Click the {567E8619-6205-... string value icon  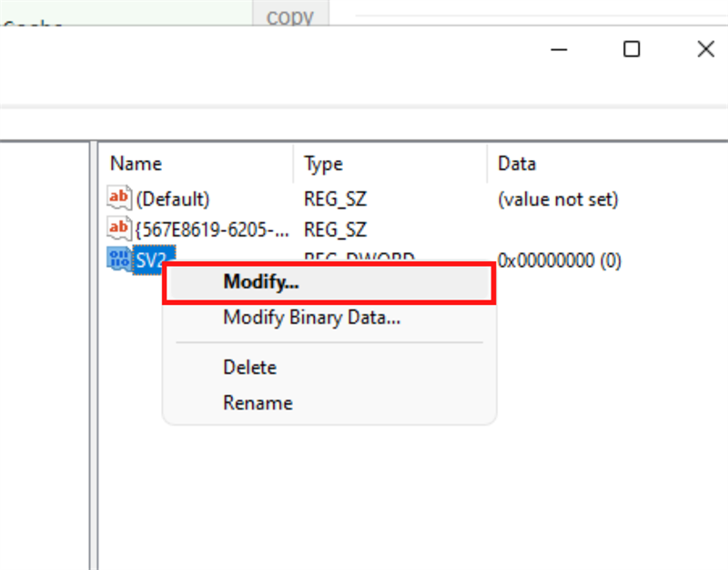(119, 229)
